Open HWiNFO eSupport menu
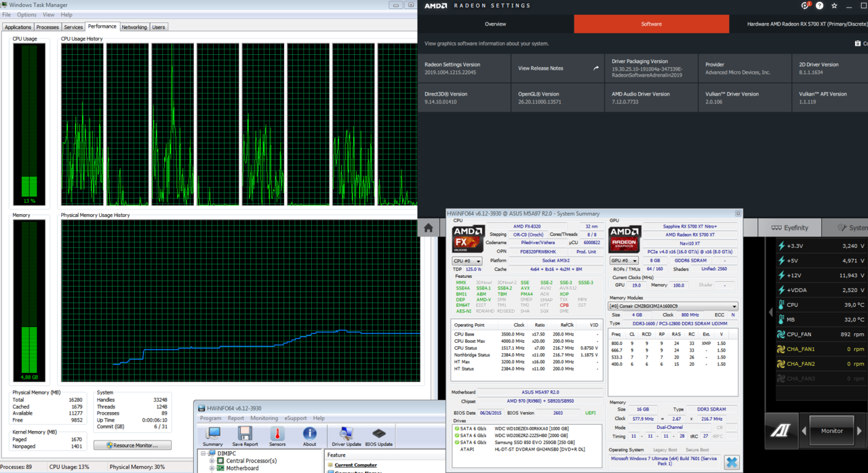Viewport: 868px width, 473px height. [x=296, y=418]
